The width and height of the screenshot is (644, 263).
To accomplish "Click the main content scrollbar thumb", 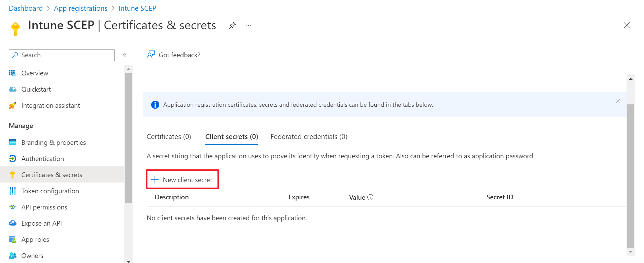I will [x=631, y=176].
